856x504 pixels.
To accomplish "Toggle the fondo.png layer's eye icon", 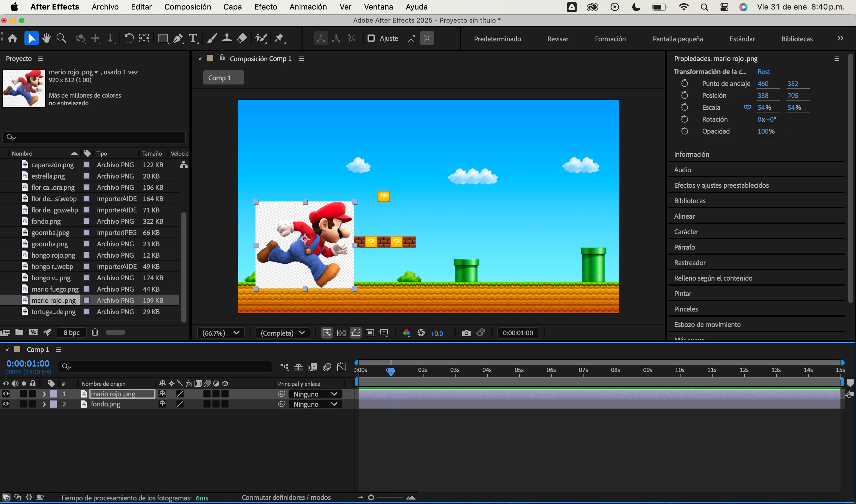I will (x=6, y=404).
